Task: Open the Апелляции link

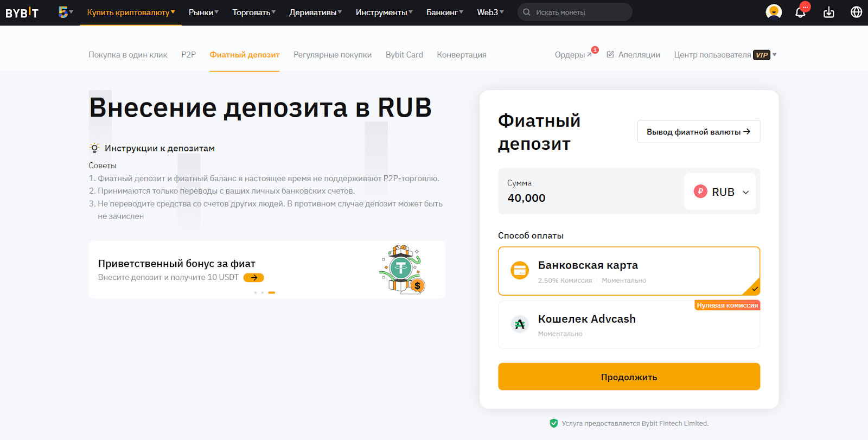Action: click(639, 55)
